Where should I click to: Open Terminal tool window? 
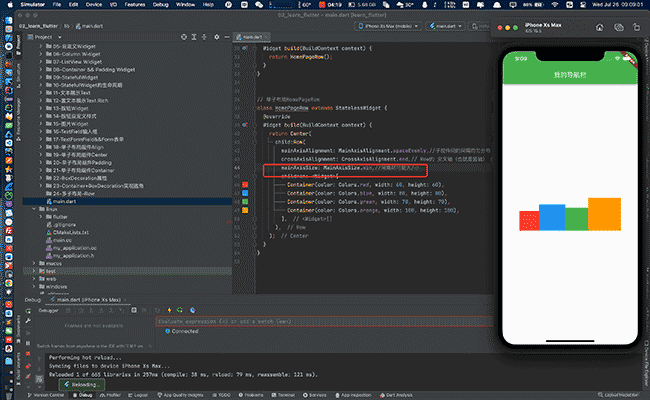283,395
